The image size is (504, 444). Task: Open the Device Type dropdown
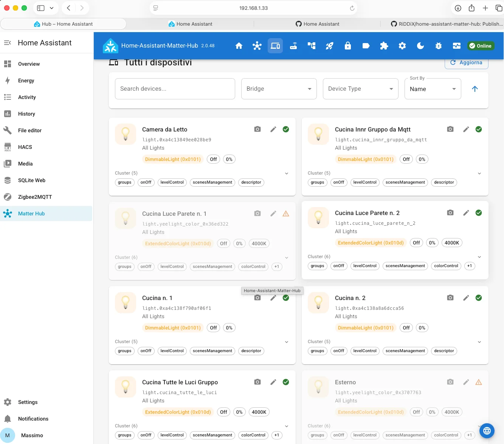[x=361, y=89]
